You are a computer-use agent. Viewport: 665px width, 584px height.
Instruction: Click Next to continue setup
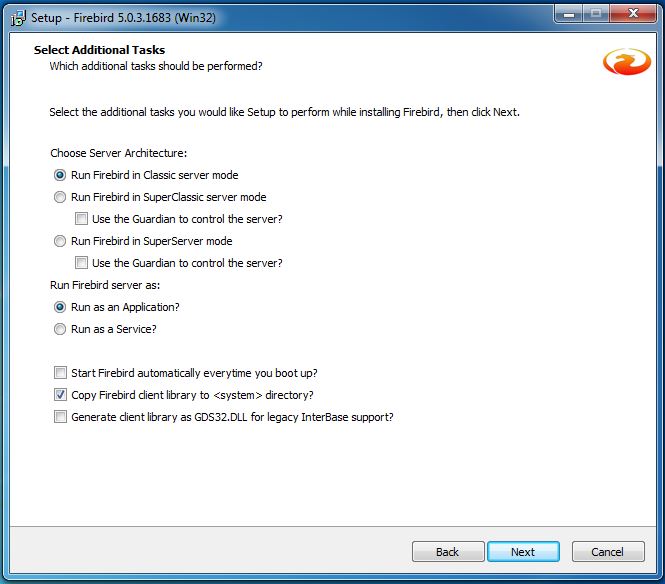pos(522,552)
